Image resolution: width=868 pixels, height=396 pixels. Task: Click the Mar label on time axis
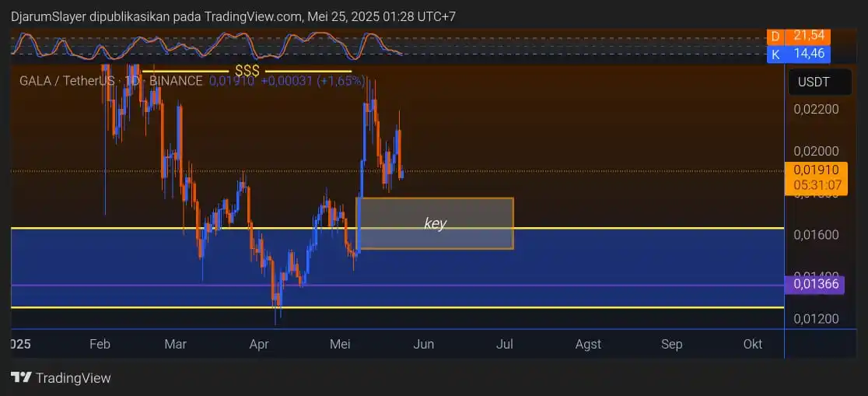(x=176, y=344)
